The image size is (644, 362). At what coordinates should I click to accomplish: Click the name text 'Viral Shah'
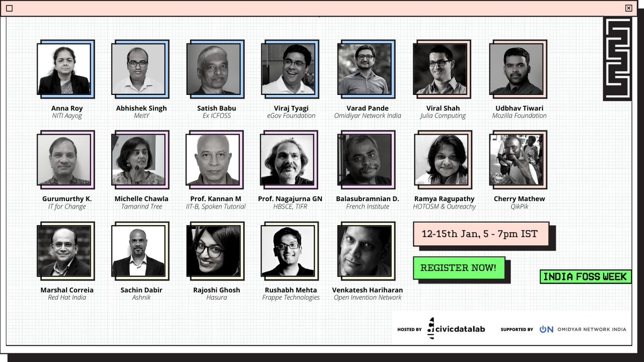[x=443, y=108]
